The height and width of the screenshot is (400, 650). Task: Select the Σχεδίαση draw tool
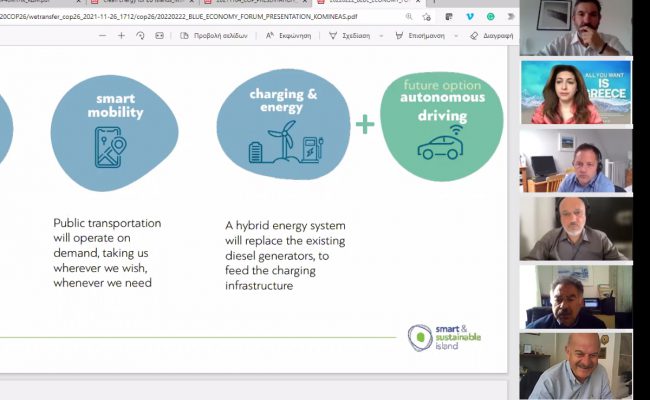coord(349,36)
